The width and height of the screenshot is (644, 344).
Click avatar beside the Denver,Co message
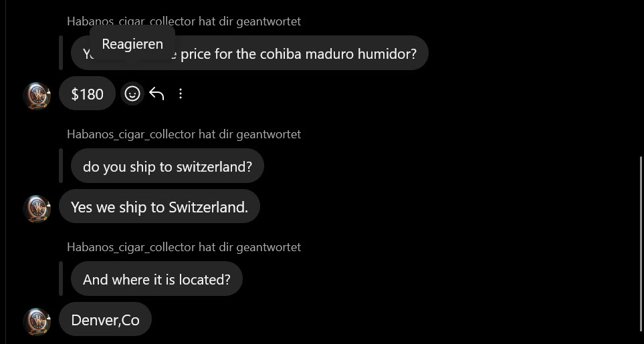point(37,322)
